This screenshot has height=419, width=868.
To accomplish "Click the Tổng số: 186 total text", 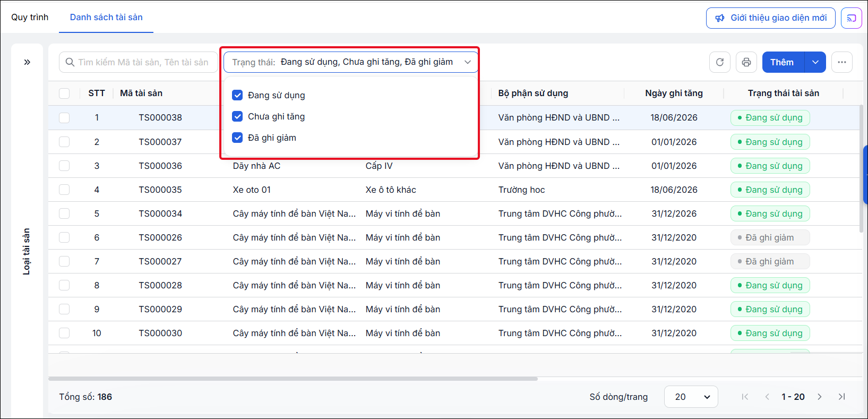I will coord(85,397).
